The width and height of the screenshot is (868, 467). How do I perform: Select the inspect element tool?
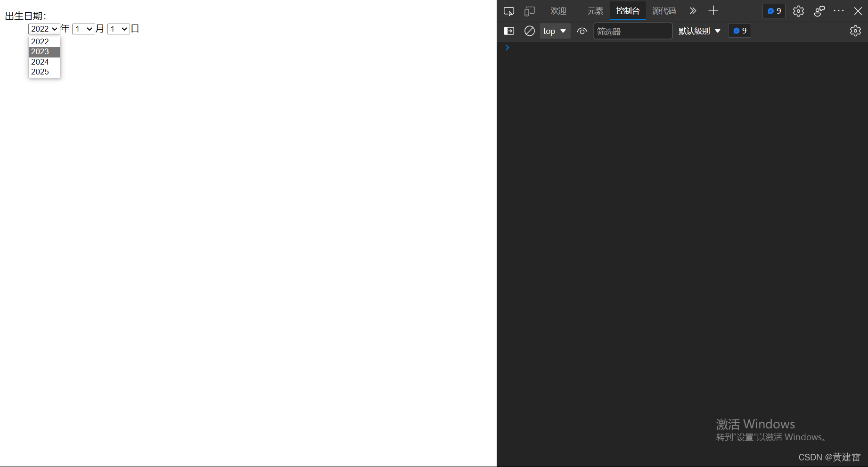[x=509, y=11]
